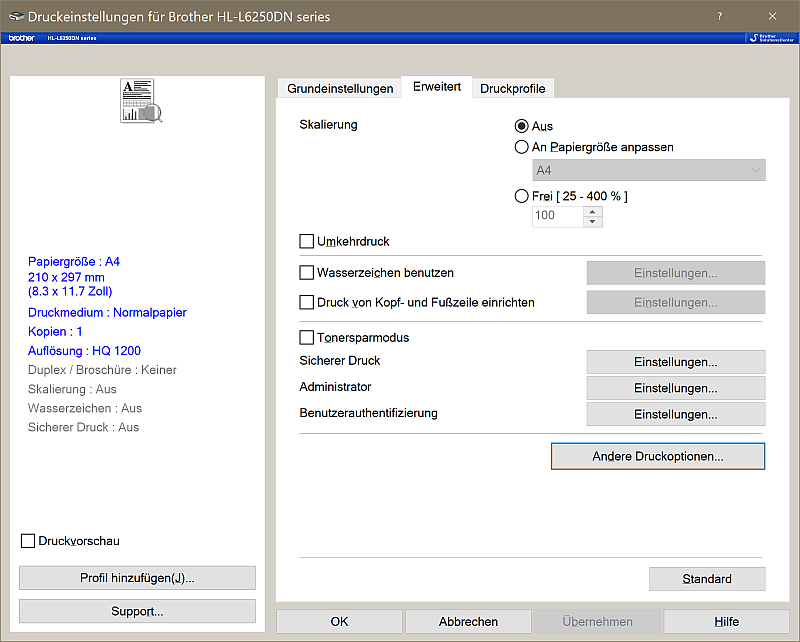Decrease the scaling percentage with down arrow
Screen dimensions: 800x642
[x=592, y=221]
